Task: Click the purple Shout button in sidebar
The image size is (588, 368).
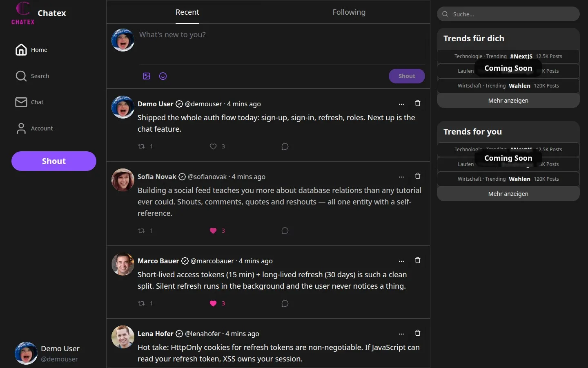Action: (x=54, y=161)
